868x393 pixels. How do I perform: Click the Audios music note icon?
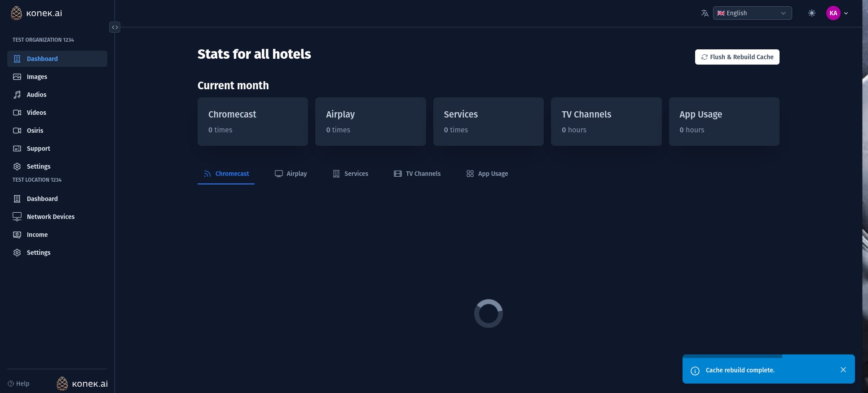point(17,95)
